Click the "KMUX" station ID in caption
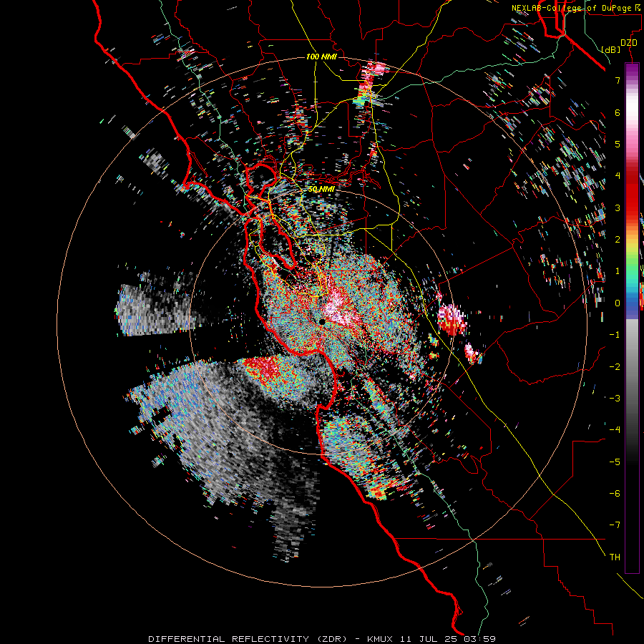The image size is (644, 644). (x=380, y=639)
